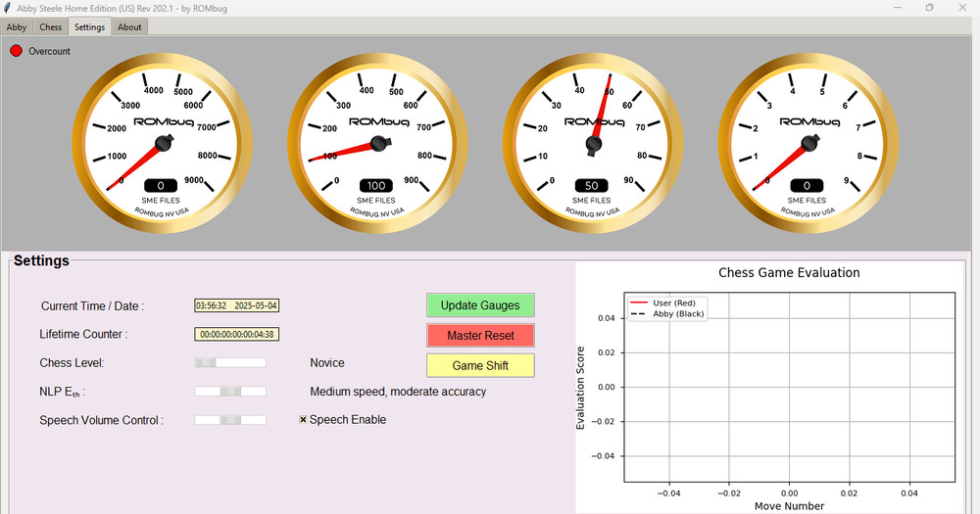980x514 pixels.
Task: Click the digital readout showing 100
Action: [376, 185]
